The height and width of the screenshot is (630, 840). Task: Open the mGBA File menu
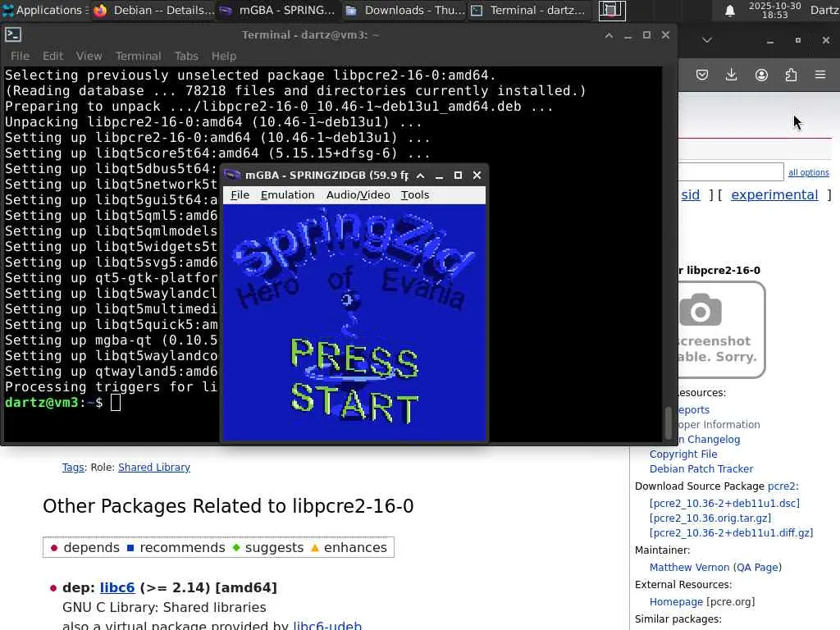(x=240, y=195)
